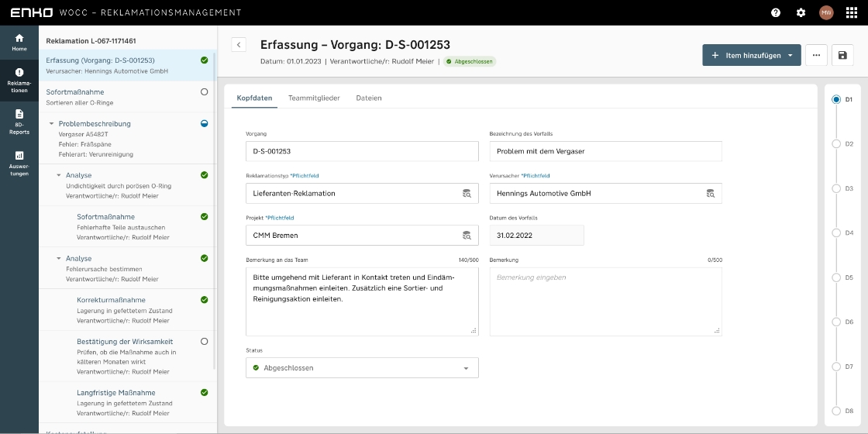
Task: Click green check of Korrekturmaßnahme entry
Action: [205, 299]
